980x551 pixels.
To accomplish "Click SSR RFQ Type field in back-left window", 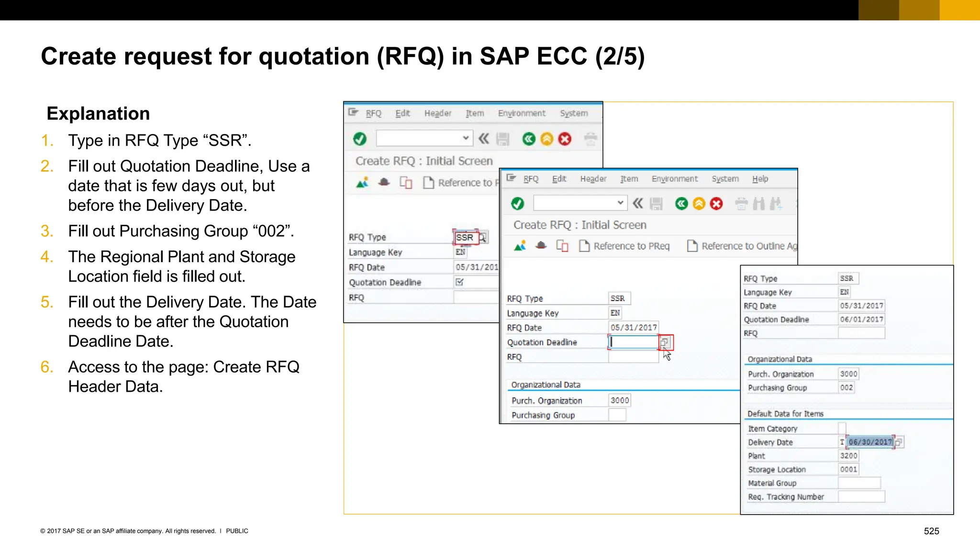I will tap(467, 237).
